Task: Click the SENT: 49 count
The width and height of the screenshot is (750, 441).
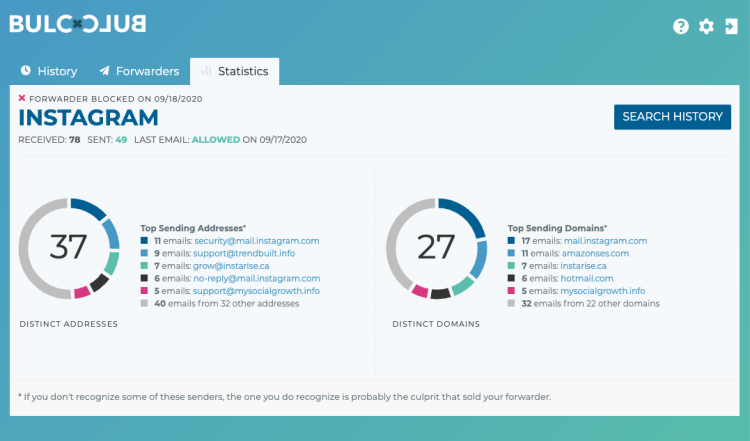Action: (x=107, y=140)
